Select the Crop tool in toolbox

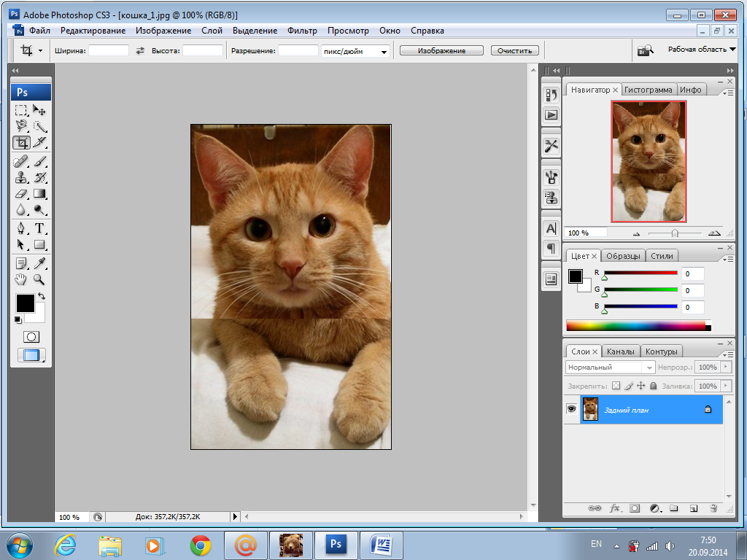click(x=21, y=142)
